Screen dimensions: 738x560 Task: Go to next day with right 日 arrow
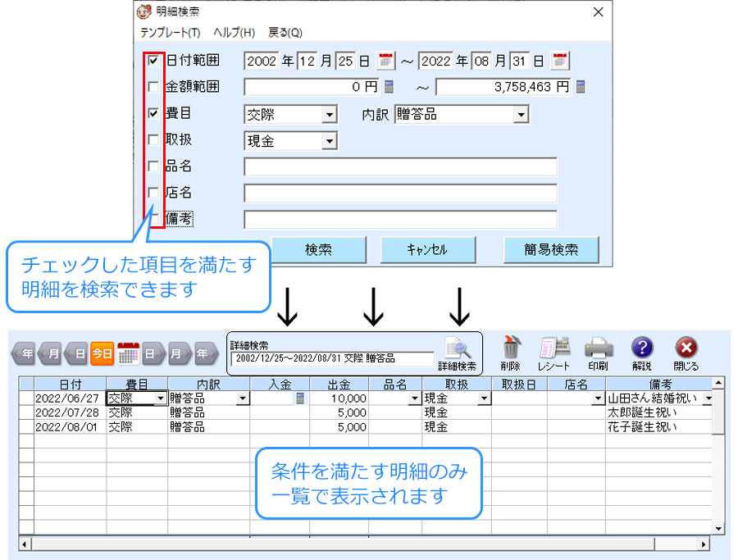pos(153,354)
